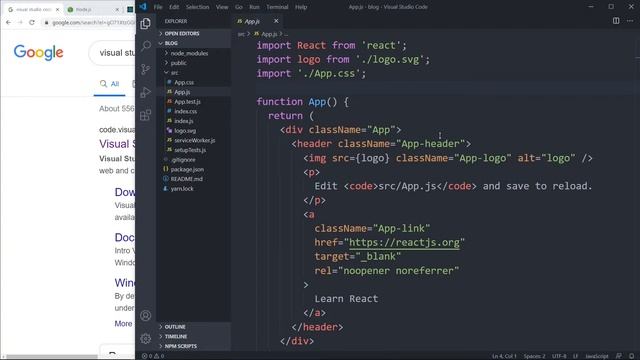Close the App.js editor tab

pos(276,21)
